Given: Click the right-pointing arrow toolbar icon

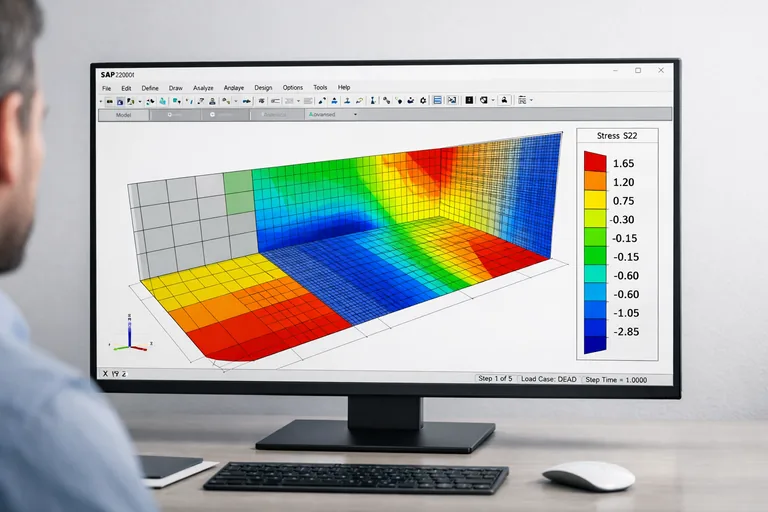Looking at the screenshot, I should [246, 101].
